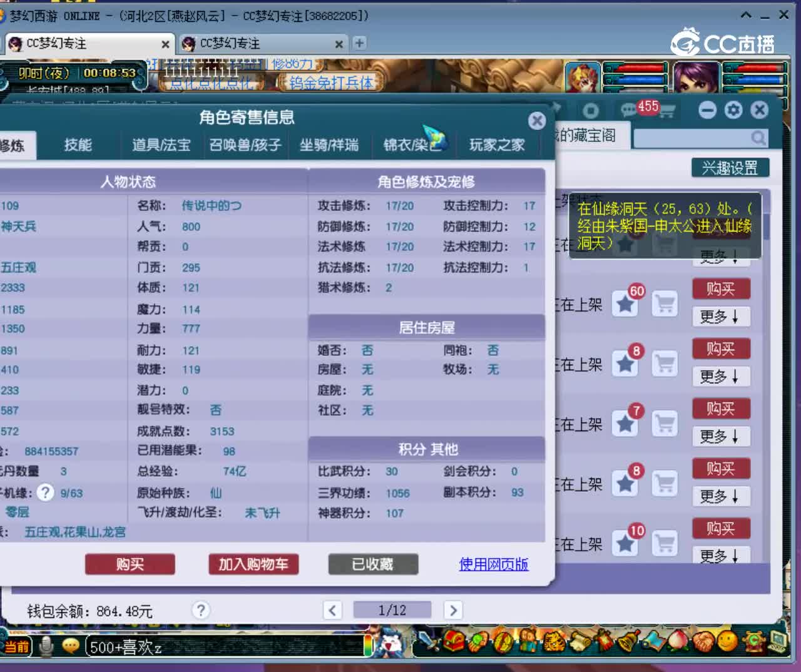This screenshot has width=801, height=672.
Task: Click the red-yellow ball icon in bottom toolbar
Action: (x=503, y=642)
